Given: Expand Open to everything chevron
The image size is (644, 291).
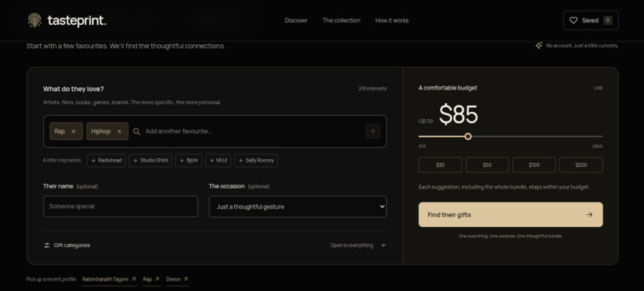Looking at the screenshot, I should tap(384, 245).
